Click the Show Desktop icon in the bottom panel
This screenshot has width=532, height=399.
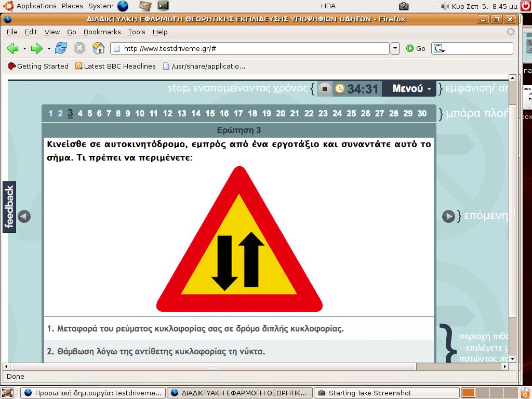(7, 393)
